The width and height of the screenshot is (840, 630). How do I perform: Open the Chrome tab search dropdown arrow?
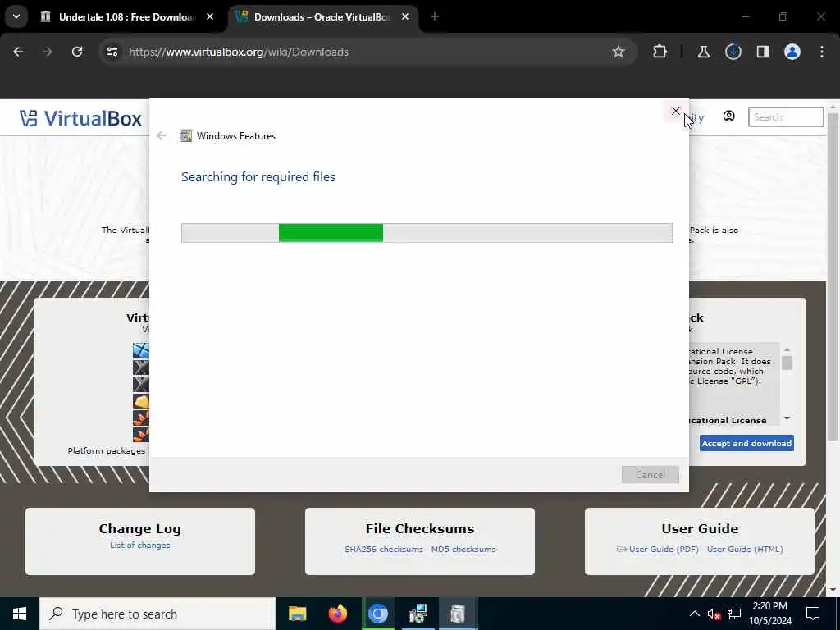16,16
